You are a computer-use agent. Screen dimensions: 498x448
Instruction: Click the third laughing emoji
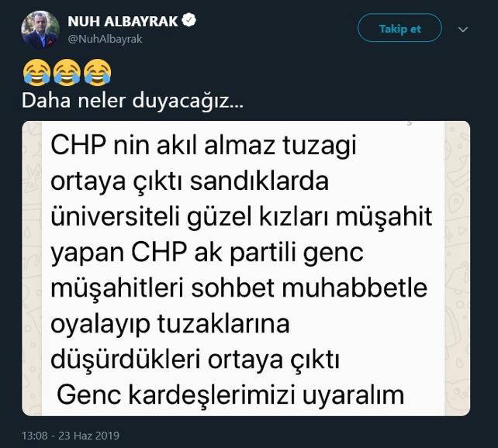click(95, 74)
